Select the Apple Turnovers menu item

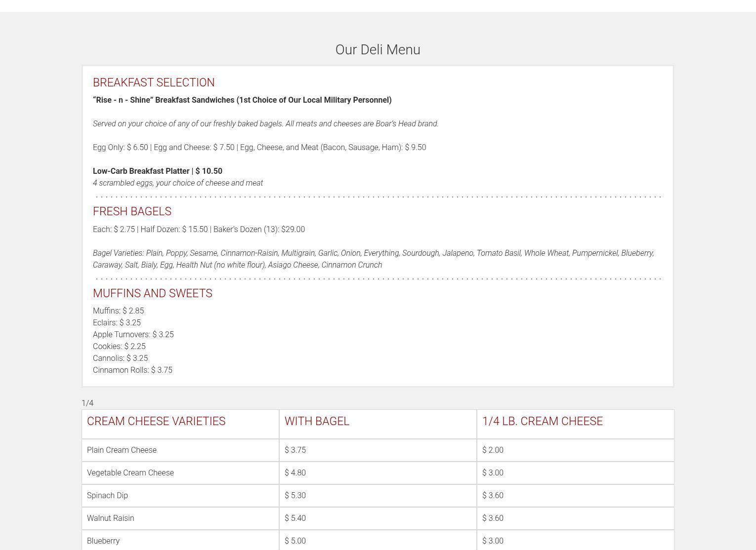[x=133, y=335]
